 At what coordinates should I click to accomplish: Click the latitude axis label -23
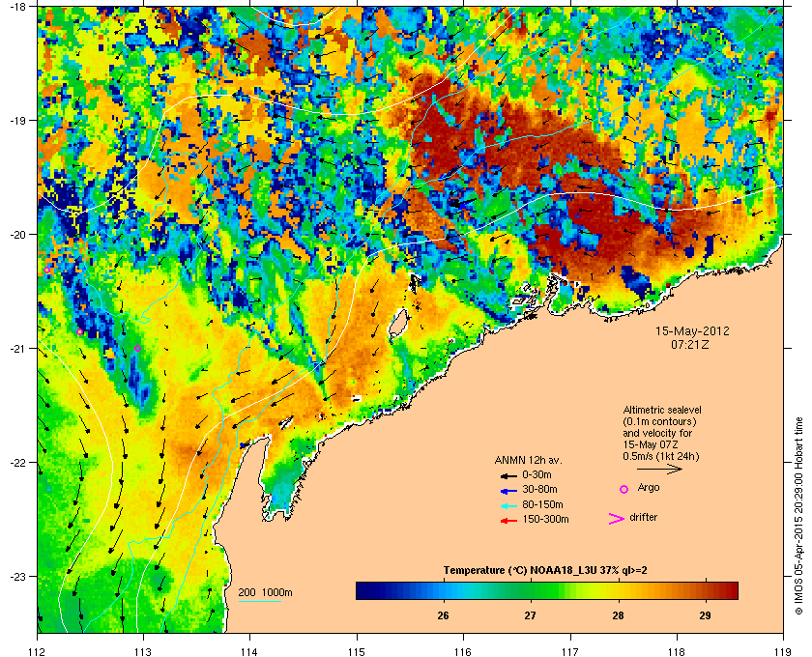coord(17,576)
